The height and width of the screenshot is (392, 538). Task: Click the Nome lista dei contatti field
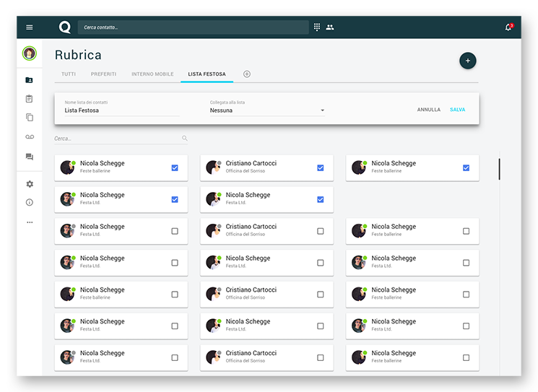[x=122, y=110]
